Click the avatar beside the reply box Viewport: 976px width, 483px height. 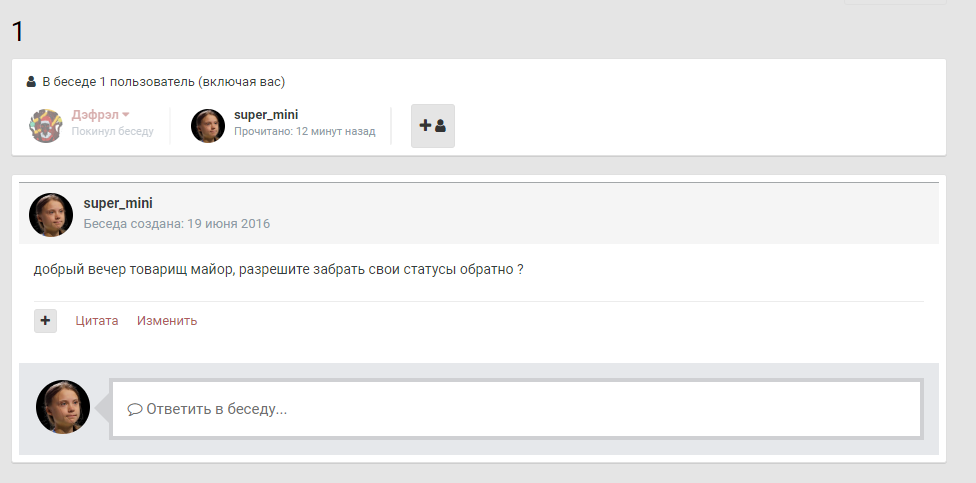63,407
